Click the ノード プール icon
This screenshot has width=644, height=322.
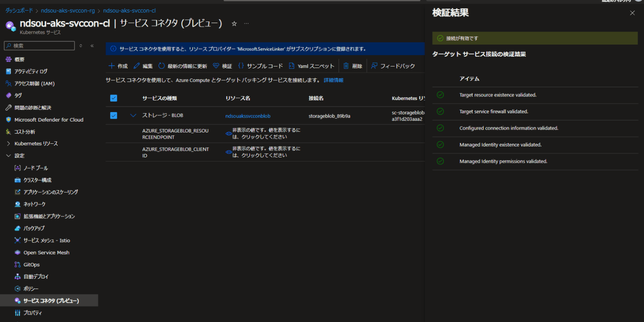pyautogui.click(x=17, y=168)
